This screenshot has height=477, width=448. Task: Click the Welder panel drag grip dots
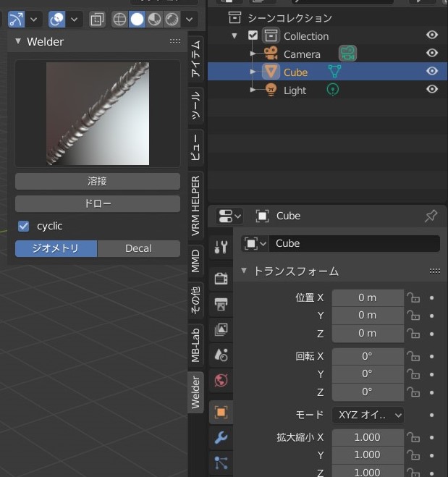[175, 41]
